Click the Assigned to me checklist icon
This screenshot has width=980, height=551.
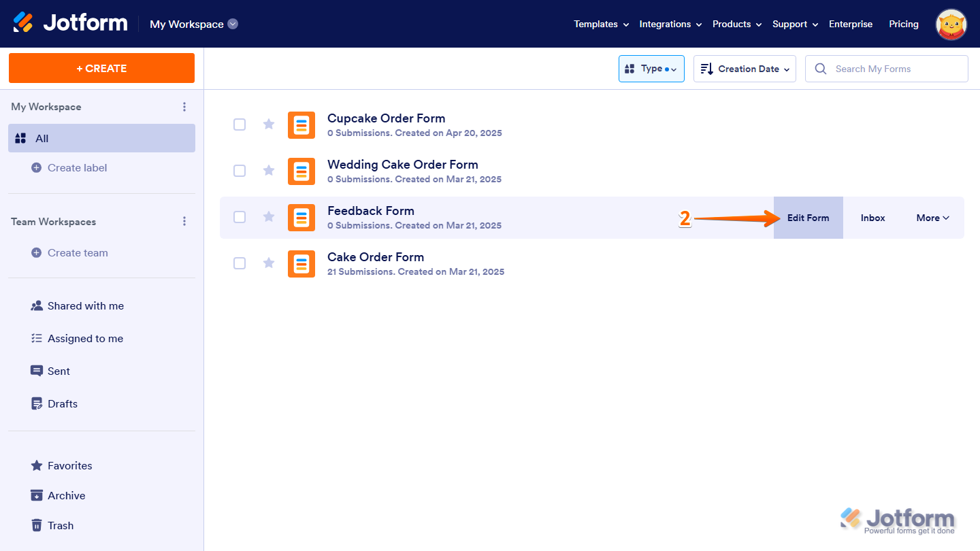37,339
